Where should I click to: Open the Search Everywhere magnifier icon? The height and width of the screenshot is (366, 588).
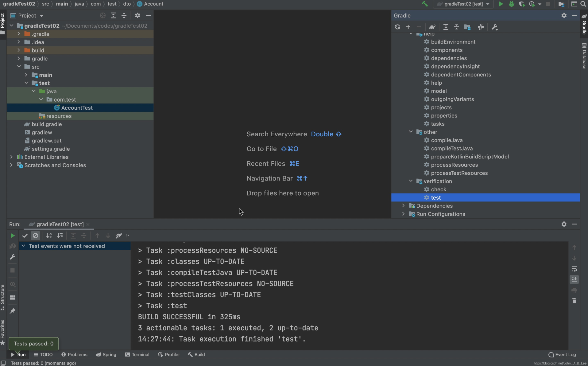583,4
